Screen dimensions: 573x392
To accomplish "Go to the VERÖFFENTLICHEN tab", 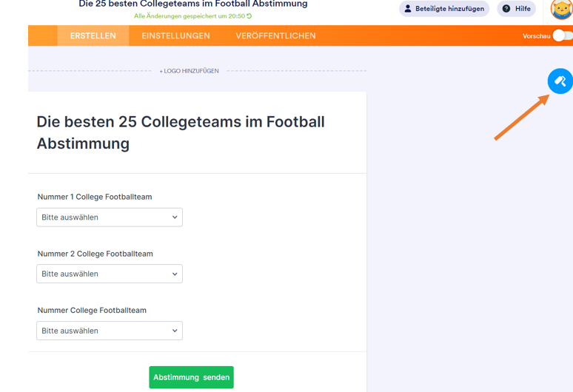I will pyautogui.click(x=275, y=36).
